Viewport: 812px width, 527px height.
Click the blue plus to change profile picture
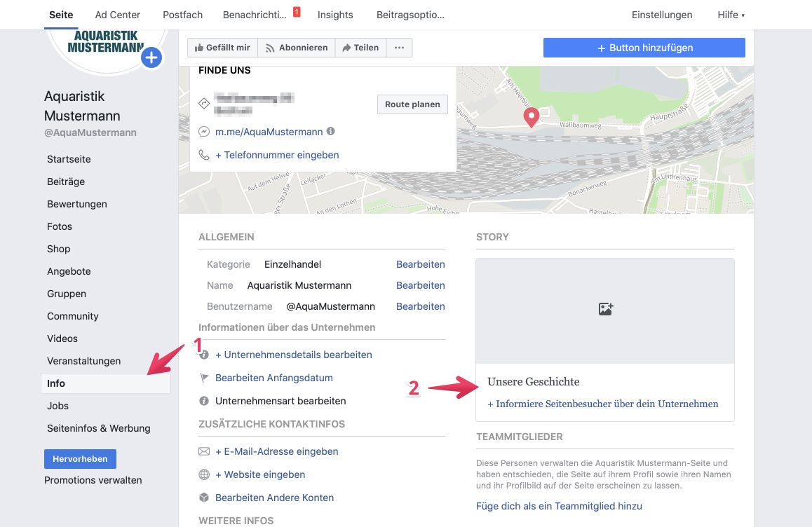pos(151,57)
